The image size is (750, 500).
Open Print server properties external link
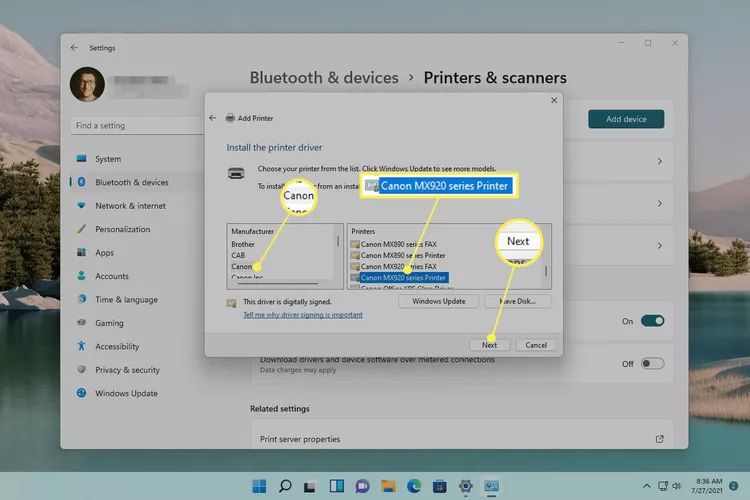660,439
